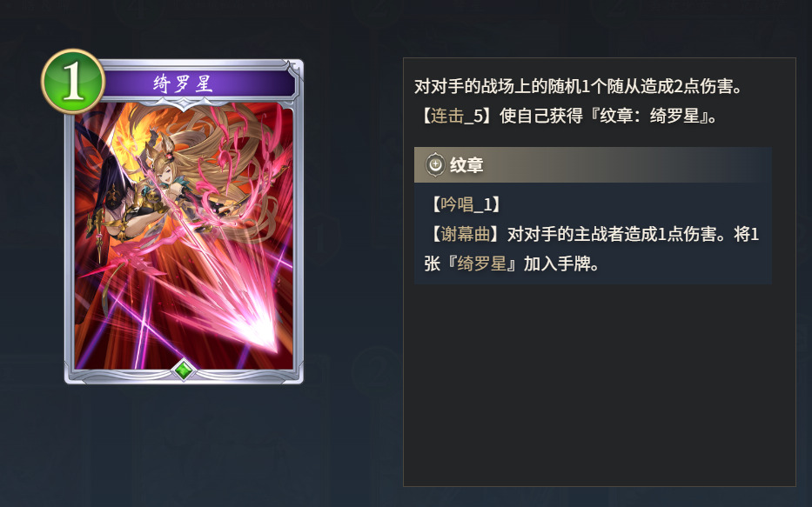The image size is (812, 507).
Task: Click the green diamond rarity gem on card
Action: (184, 370)
